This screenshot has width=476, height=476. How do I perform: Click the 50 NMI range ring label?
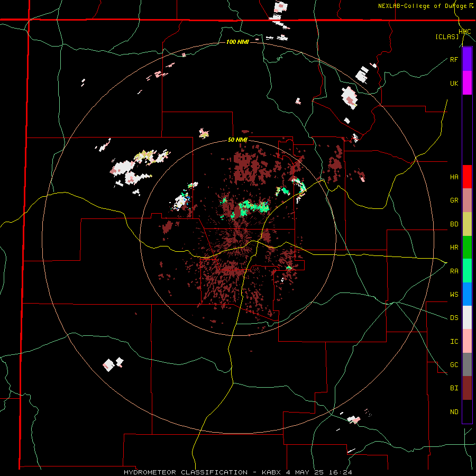pyautogui.click(x=237, y=140)
